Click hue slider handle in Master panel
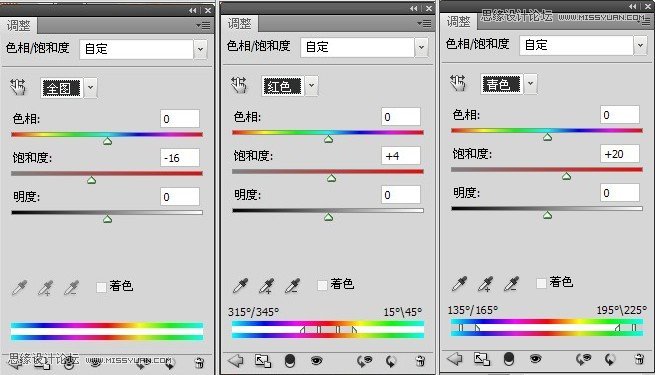Image resolution: width=655 pixels, height=375 pixels. (x=107, y=142)
